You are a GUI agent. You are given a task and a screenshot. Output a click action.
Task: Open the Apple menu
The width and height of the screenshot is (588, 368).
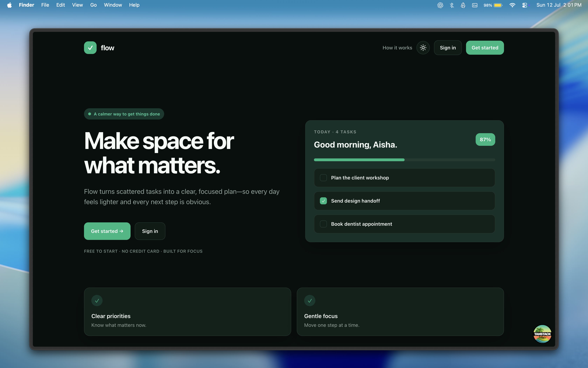(9, 5)
